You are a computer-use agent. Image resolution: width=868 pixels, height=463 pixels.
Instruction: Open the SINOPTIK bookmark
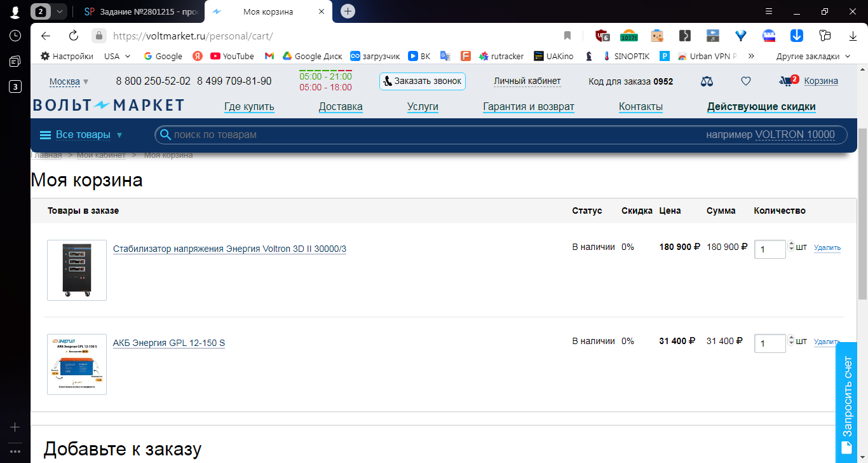[626, 56]
